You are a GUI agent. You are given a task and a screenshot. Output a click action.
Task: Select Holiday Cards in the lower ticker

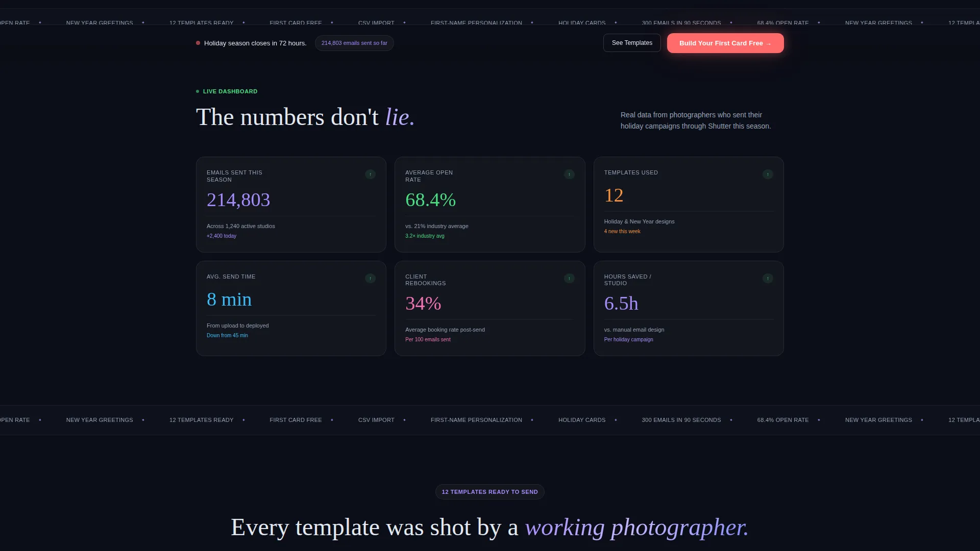pyautogui.click(x=582, y=420)
